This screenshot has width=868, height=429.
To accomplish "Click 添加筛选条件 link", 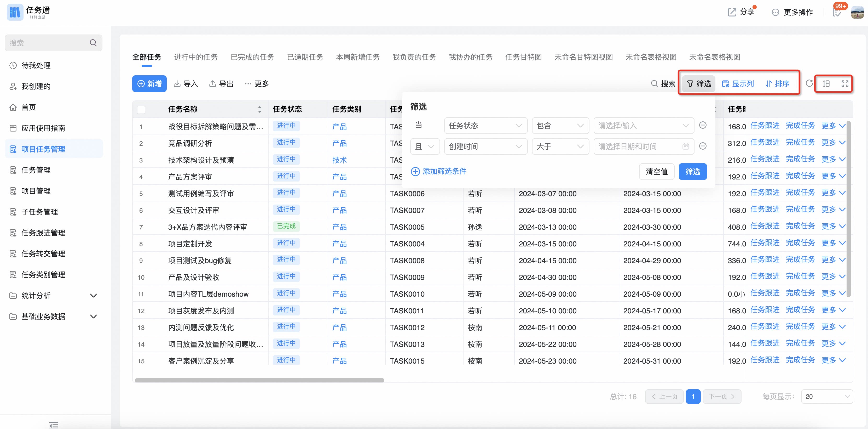I will click(438, 171).
